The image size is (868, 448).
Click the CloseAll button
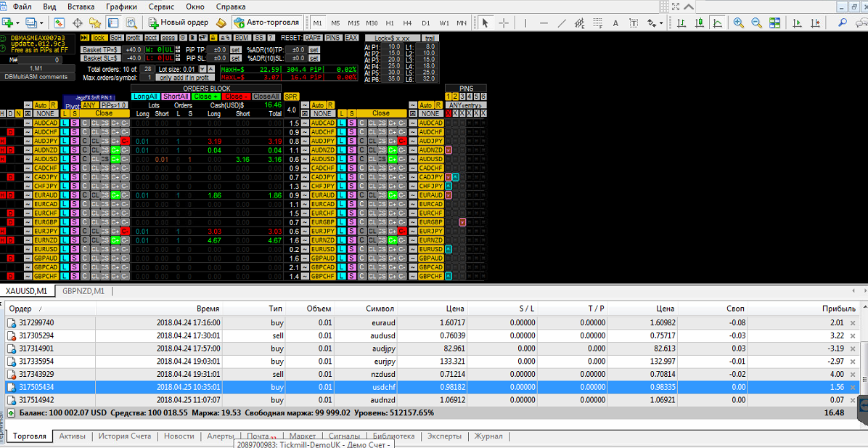[267, 97]
